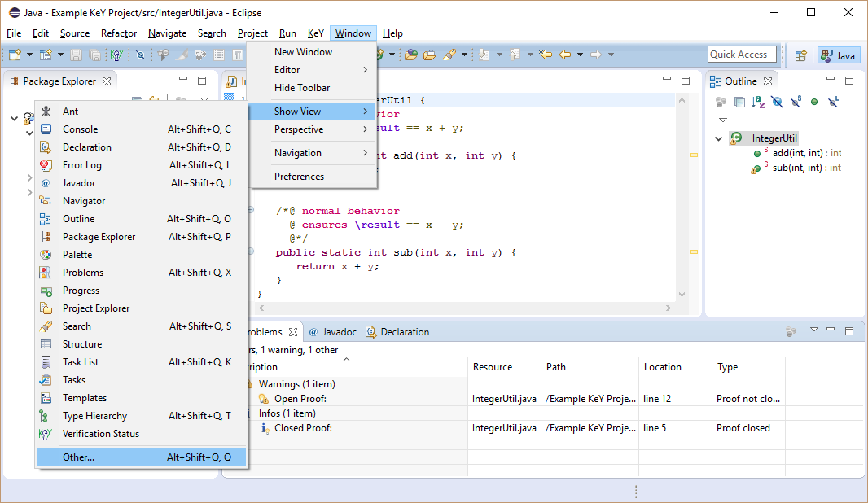This screenshot has width=868, height=503.
Task: Click the Open Perspective icon
Action: 801,55
